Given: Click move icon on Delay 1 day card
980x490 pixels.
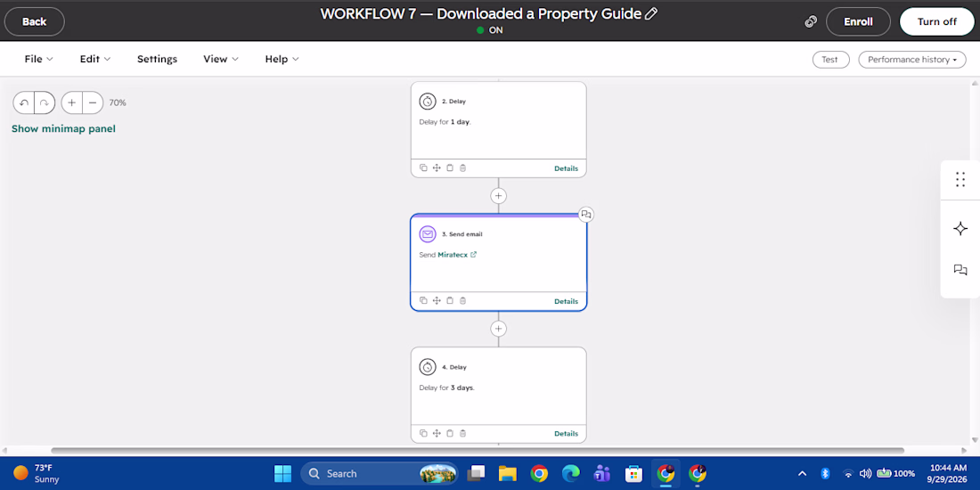Looking at the screenshot, I should pyautogui.click(x=437, y=168).
